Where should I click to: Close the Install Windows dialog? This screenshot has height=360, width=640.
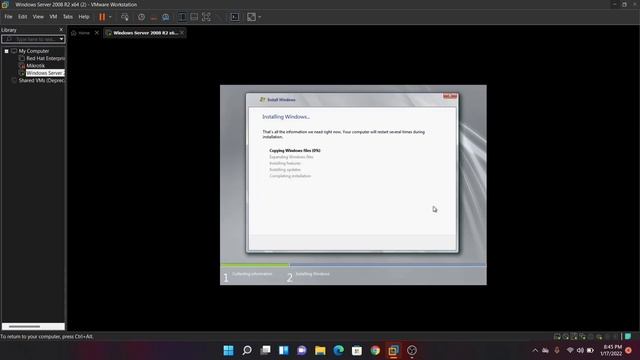point(450,97)
